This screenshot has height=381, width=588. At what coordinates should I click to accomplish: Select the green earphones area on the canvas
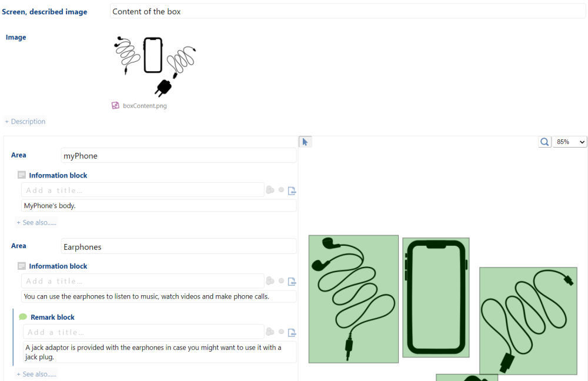click(353, 299)
